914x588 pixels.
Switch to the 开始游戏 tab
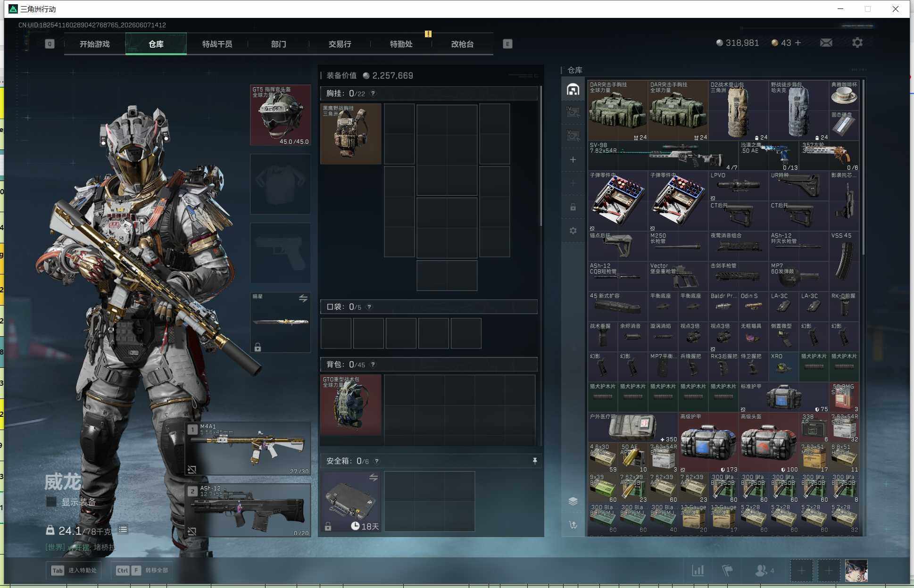[x=95, y=44]
